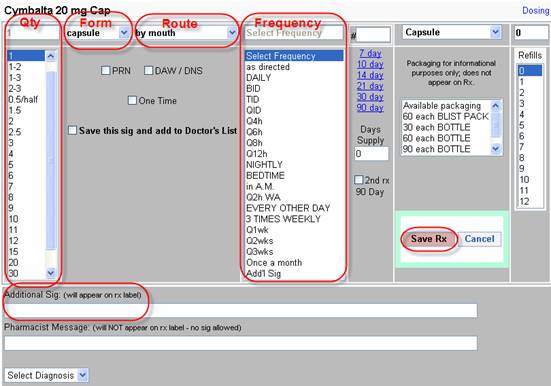The height and width of the screenshot is (386, 551).
Task: Select 60 each BLIST PACK packaging
Action: [446, 116]
